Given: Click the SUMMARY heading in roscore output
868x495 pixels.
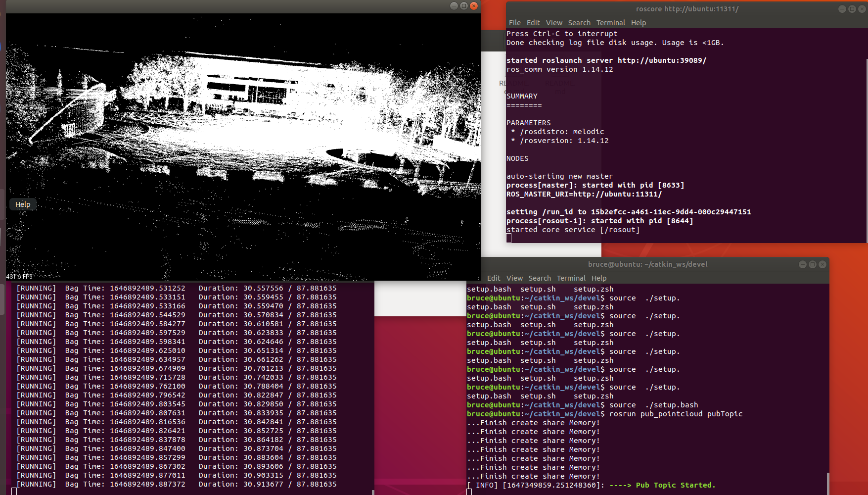Looking at the screenshot, I should [x=522, y=96].
